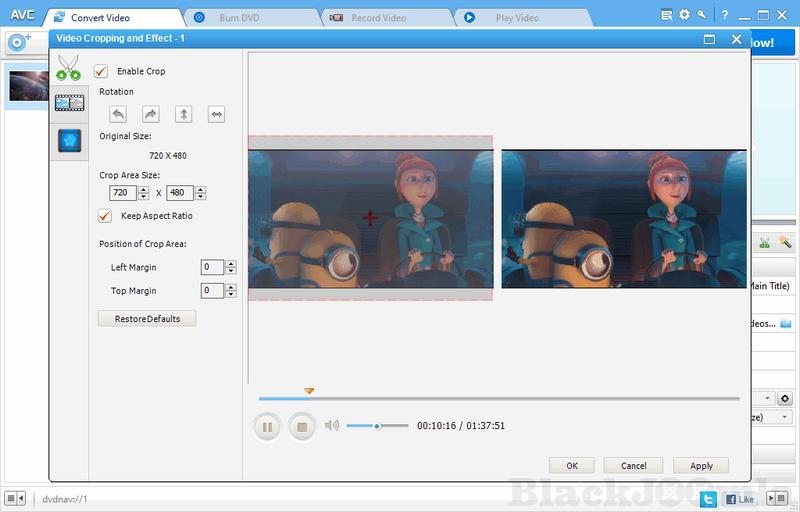
Task: Uncheck the Enable Crop checkbox
Action: click(x=101, y=71)
